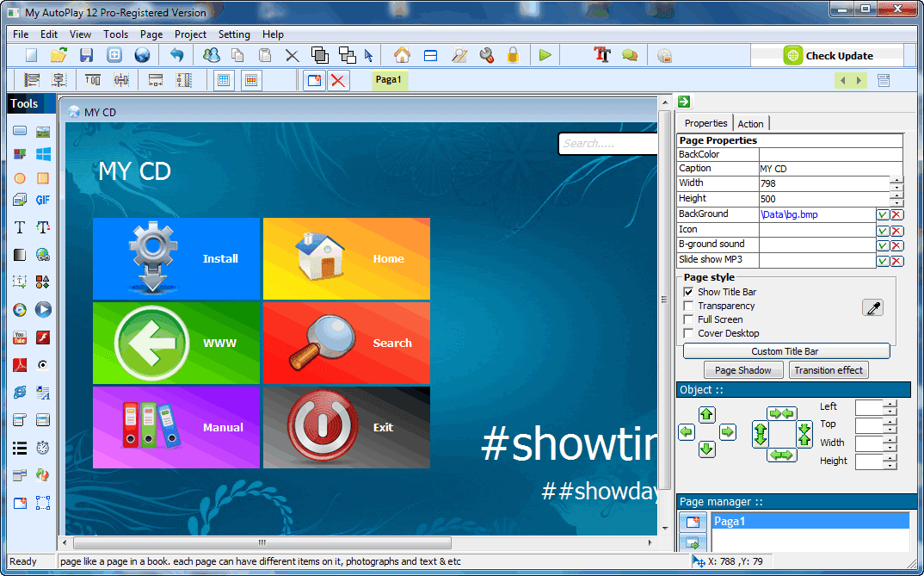Screen dimensions: 924x576
Task: Increase the page Width spinner value
Action: (896, 180)
